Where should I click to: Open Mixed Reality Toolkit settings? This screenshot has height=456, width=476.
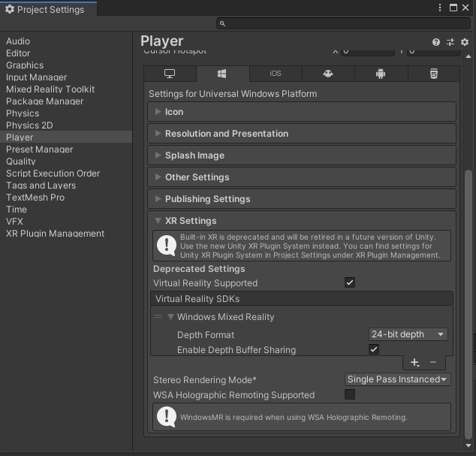[66, 89]
